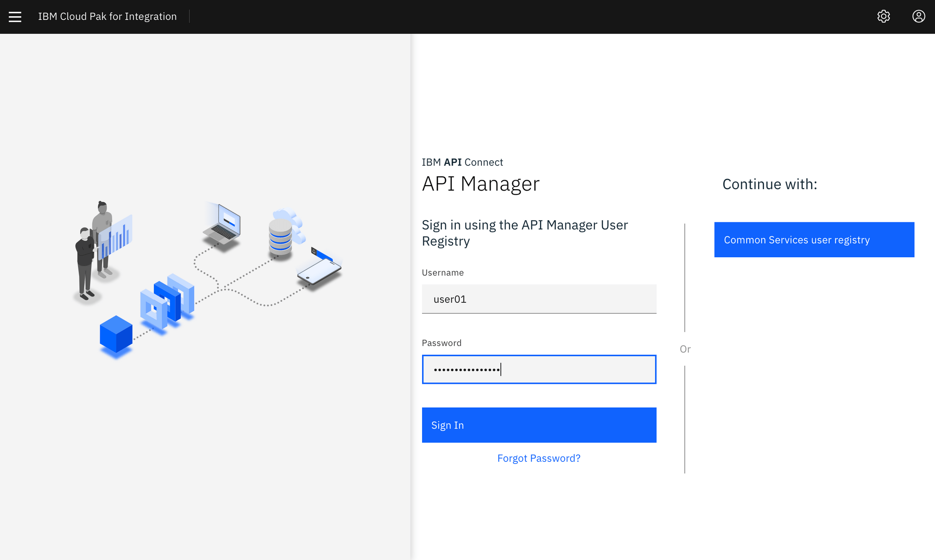Viewport: 935px width, 560px height.
Task: Click the Sign In blue button label
Action: pos(448,425)
